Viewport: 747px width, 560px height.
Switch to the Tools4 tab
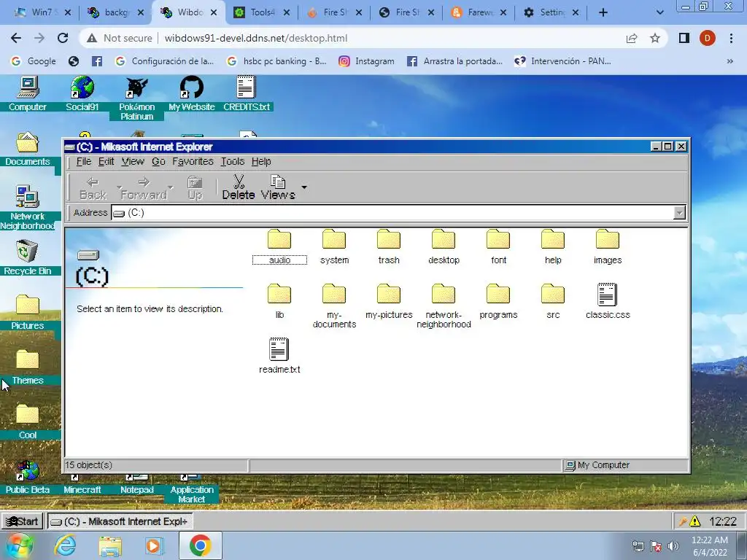pyautogui.click(x=262, y=12)
